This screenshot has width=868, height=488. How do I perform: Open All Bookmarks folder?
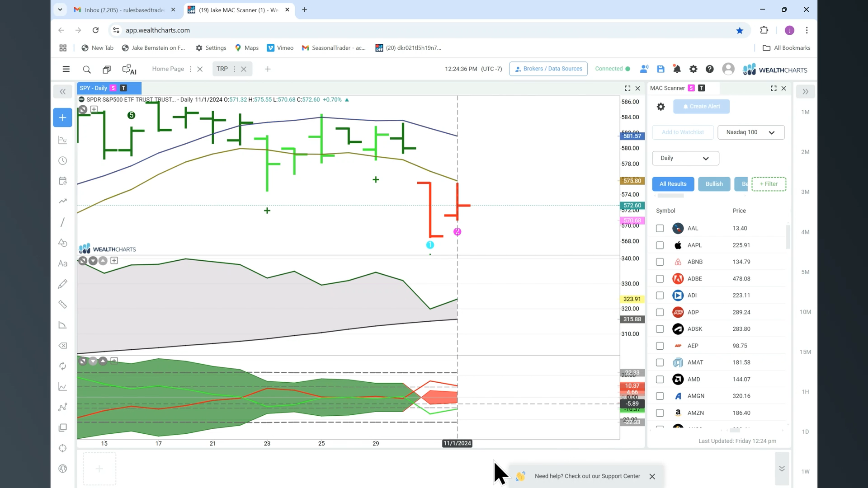787,48
